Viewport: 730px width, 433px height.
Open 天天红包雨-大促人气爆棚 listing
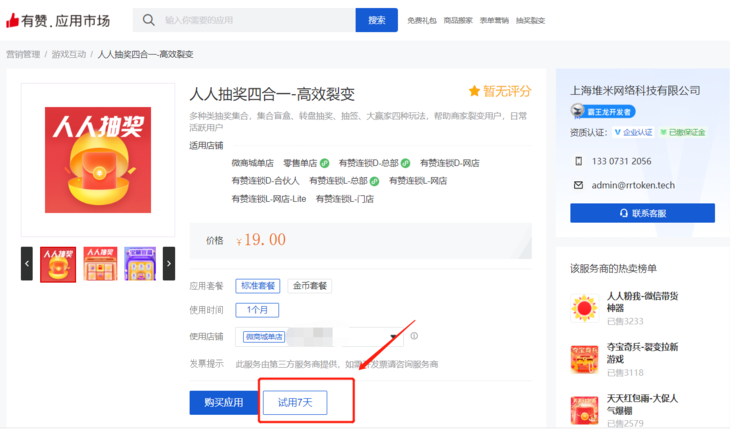[x=642, y=404]
